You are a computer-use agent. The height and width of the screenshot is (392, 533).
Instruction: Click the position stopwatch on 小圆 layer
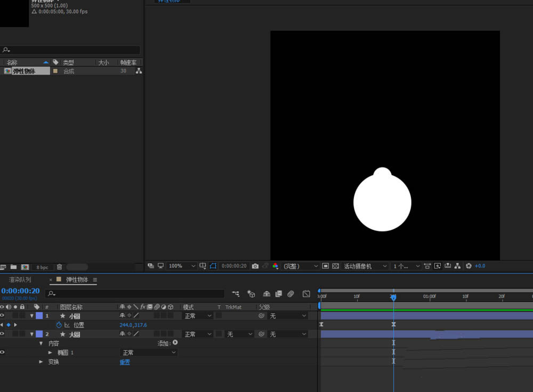[x=59, y=325]
